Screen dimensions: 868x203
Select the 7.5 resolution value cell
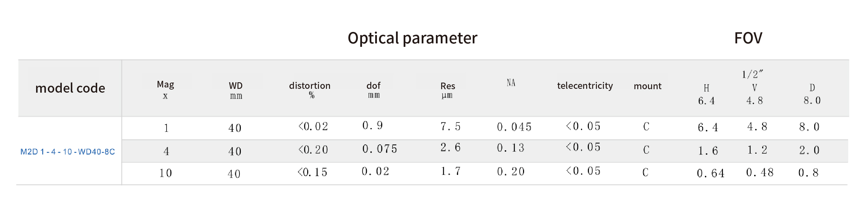(x=450, y=127)
